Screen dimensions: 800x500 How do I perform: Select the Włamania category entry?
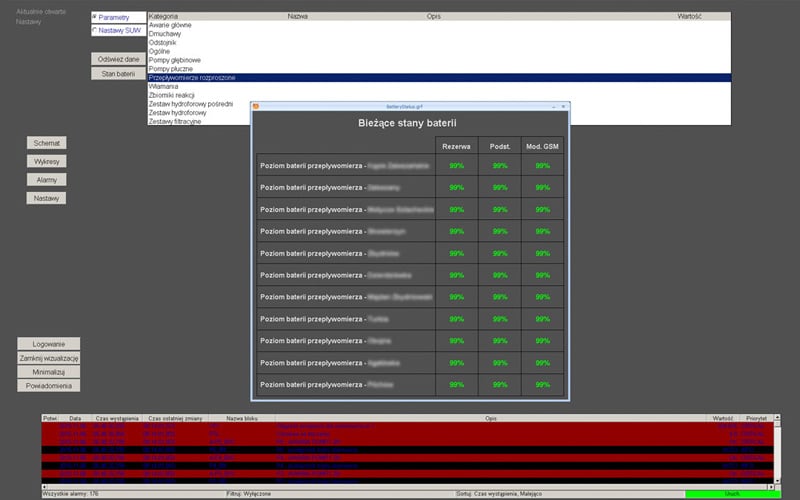click(x=163, y=86)
